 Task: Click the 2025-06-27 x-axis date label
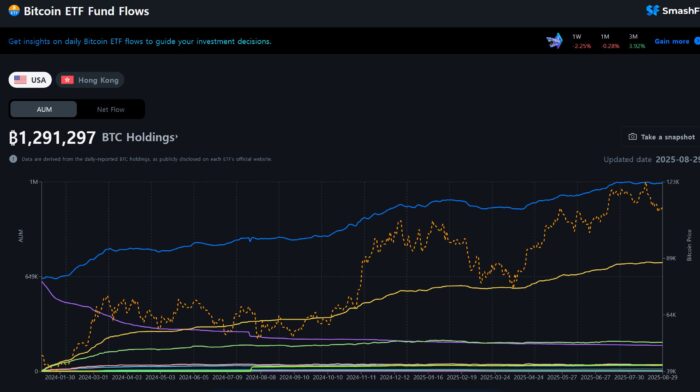(x=596, y=377)
